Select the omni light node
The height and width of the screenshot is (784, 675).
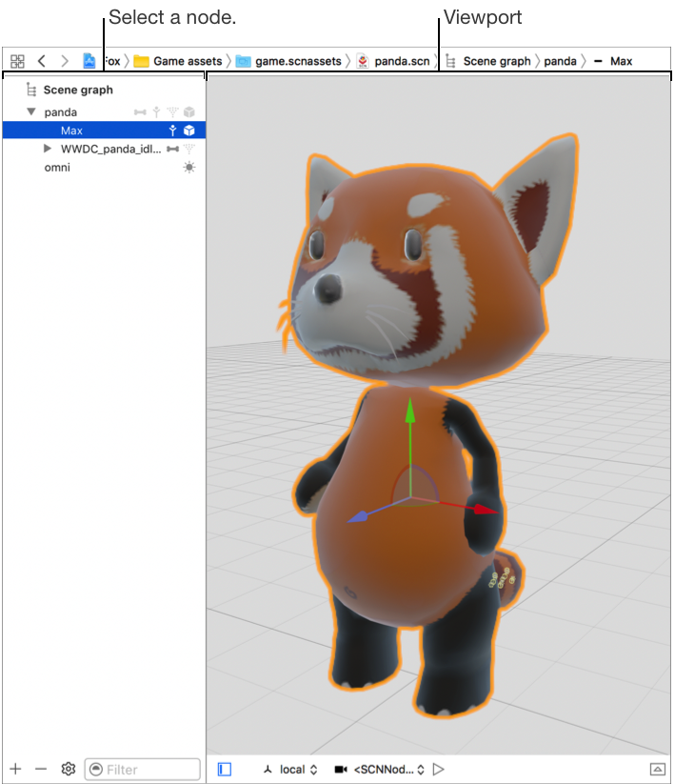coord(104,168)
